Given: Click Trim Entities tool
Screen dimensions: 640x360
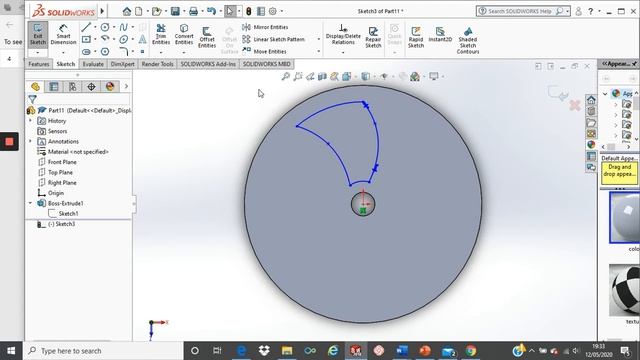Looking at the screenshot, I should click(161, 34).
